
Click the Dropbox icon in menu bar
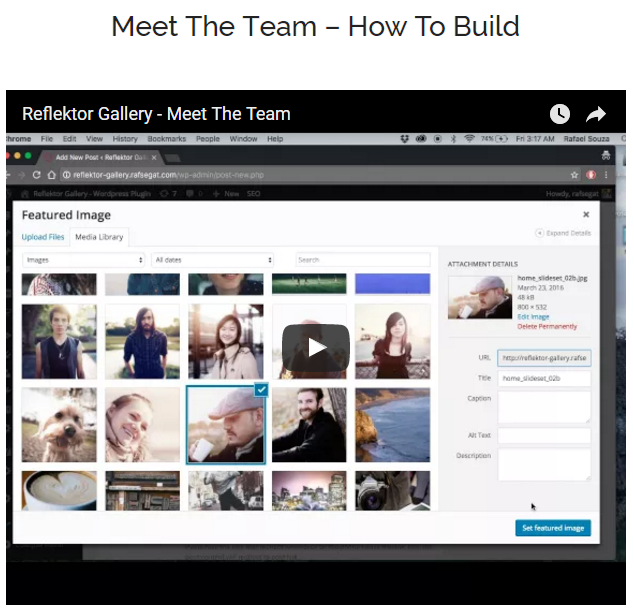[x=404, y=139]
